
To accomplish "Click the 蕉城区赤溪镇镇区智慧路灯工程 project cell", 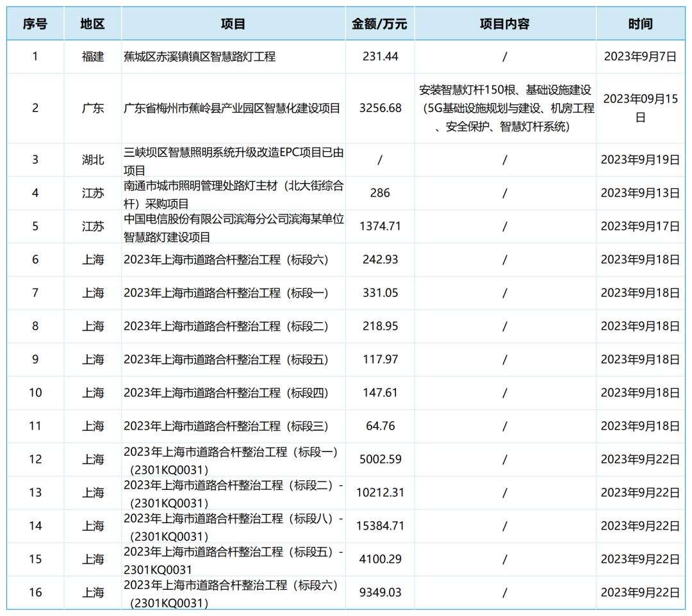I will [200, 56].
